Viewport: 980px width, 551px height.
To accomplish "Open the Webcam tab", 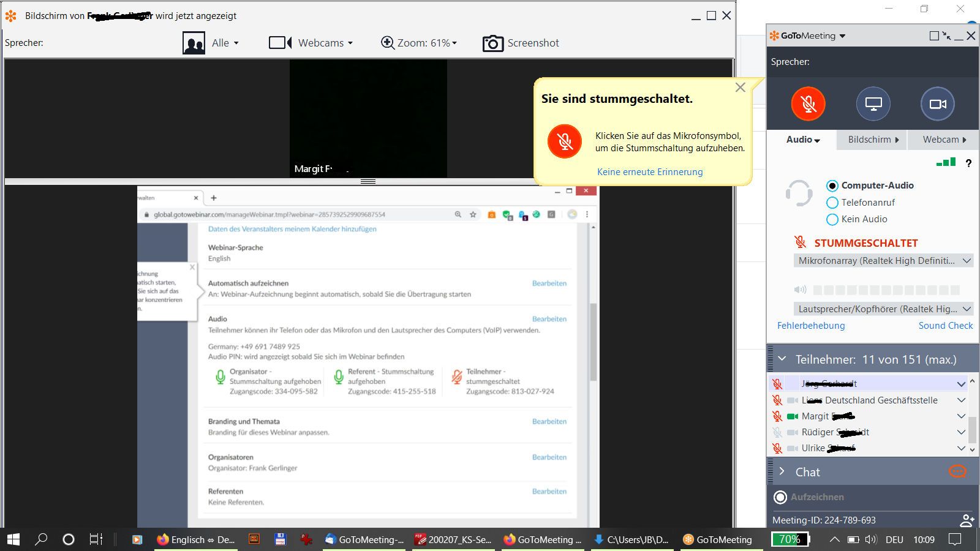I will 944,140.
